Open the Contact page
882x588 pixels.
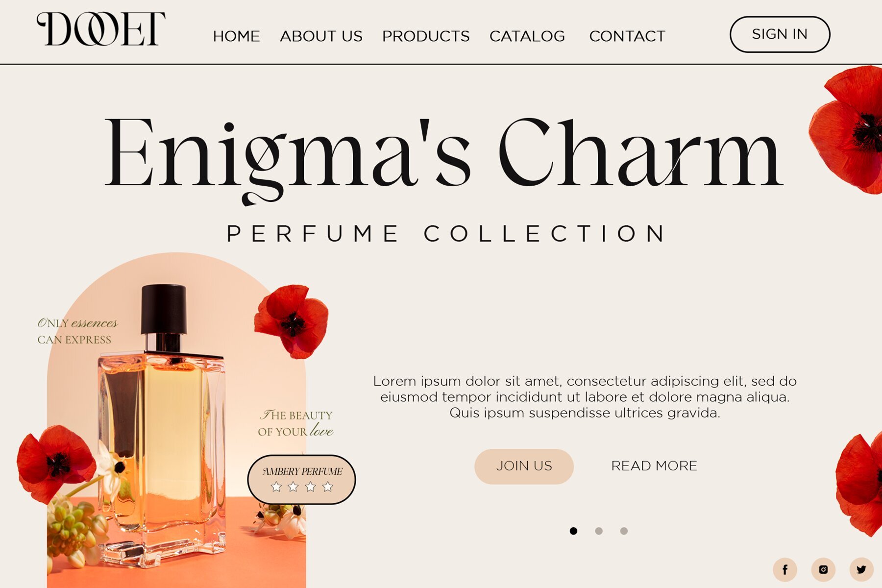(x=627, y=36)
